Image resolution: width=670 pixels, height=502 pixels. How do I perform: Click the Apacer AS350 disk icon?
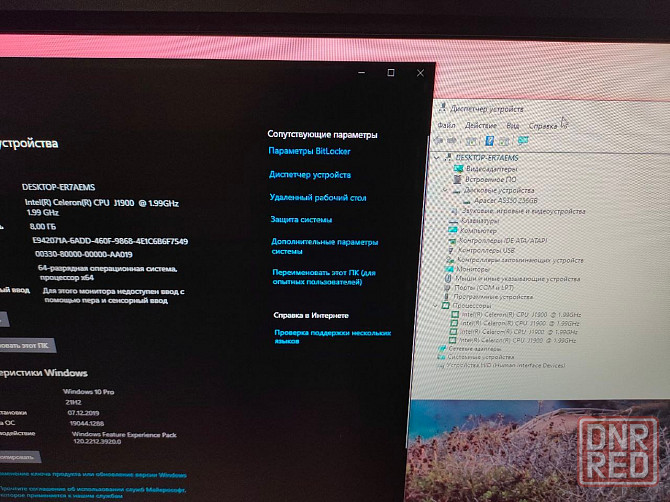tap(466, 200)
